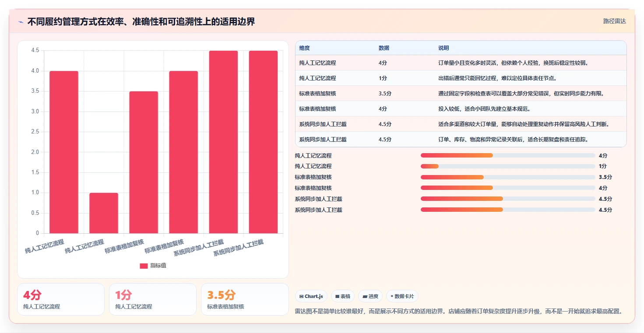Open the 1分 纯人工记忆流程 stat card

pos(153,299)
